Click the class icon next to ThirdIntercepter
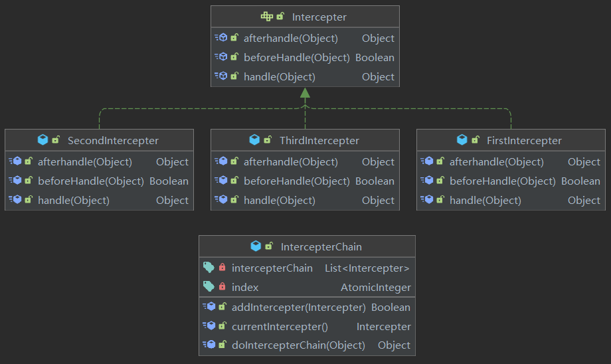 click(254, 140)
